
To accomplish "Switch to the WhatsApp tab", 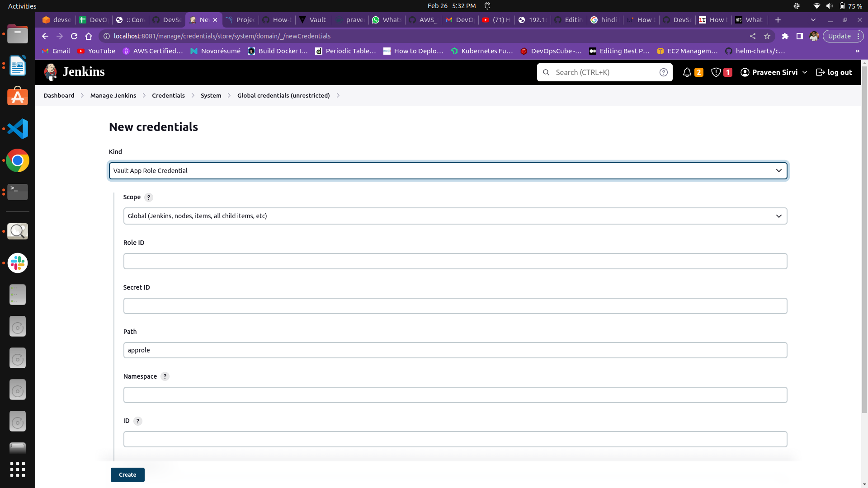I will click(x=387, y=20).
